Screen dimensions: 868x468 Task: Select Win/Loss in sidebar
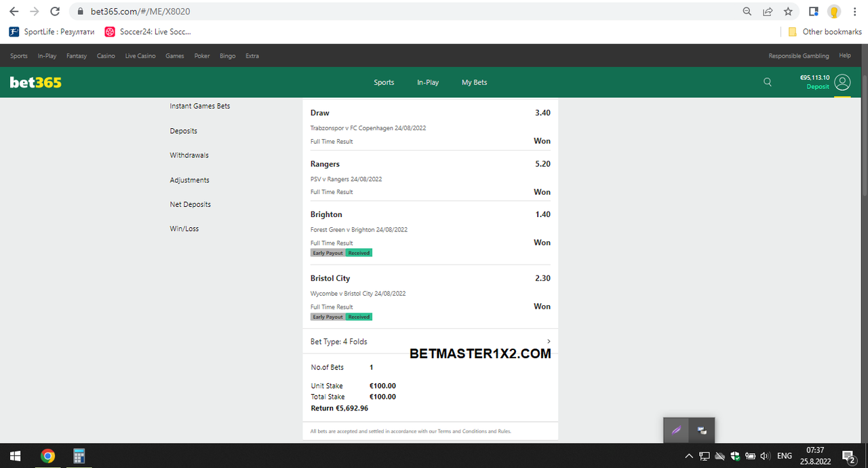click(184, 229)
